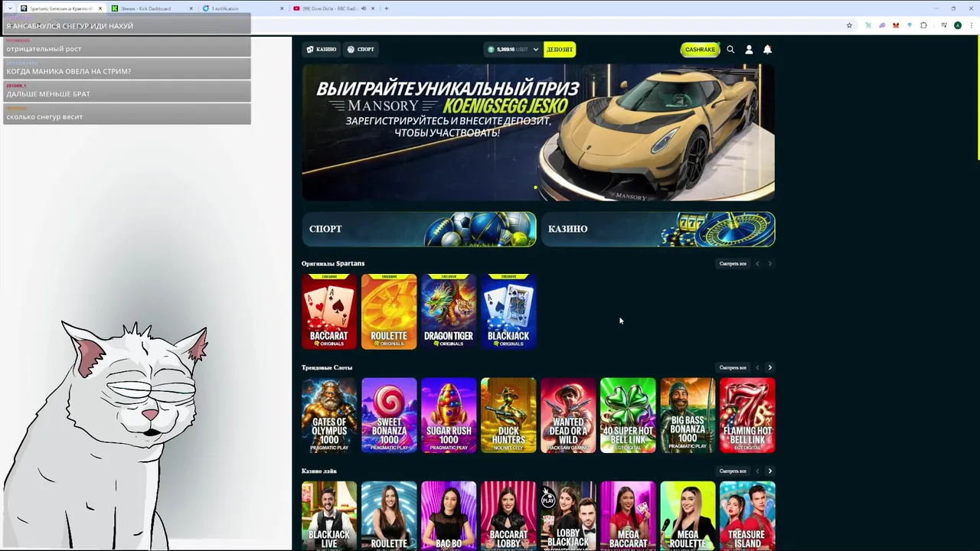The image size is (980, 551).
Task: Open Treasure Island live game
Action: click(747, 516)
